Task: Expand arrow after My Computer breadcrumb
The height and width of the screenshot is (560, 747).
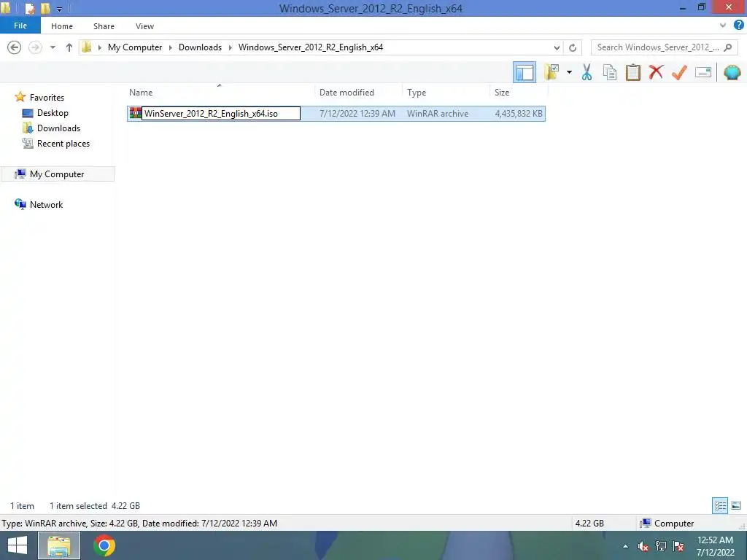Action: (170, 47)
